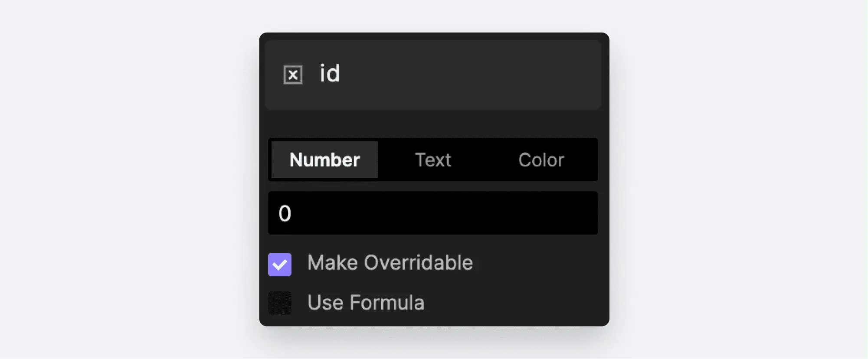This screenshot has width=868, height=359.
Task: Click the header bar containing id
Action: point(432,75)
